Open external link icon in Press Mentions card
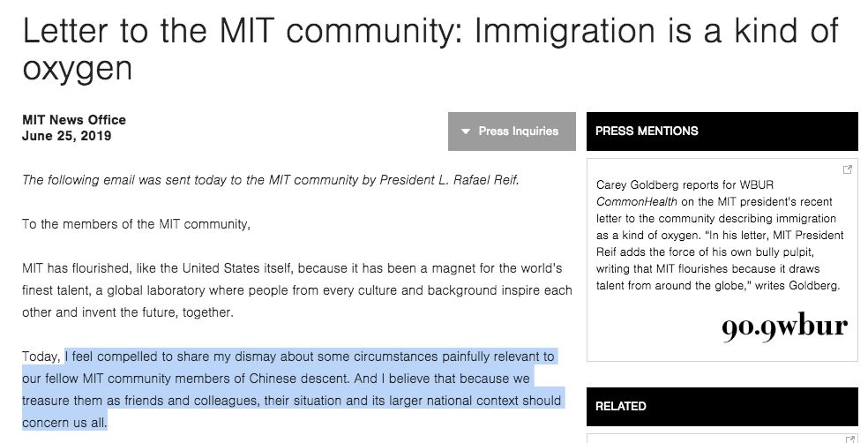This screenshot has width=868, height=443. coord(848,169)
